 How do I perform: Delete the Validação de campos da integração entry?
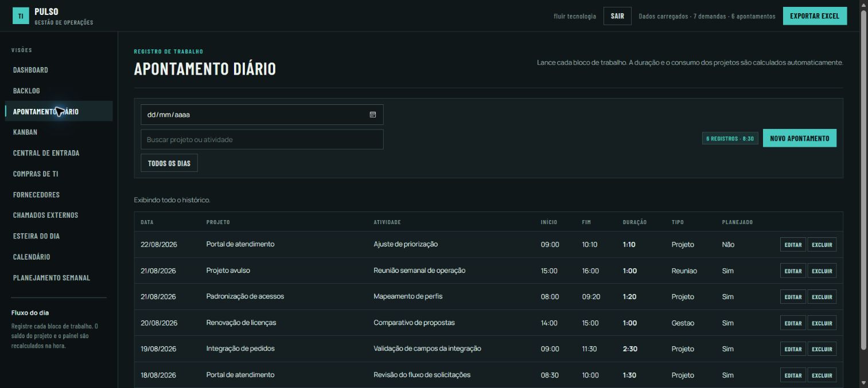(822, 349)
